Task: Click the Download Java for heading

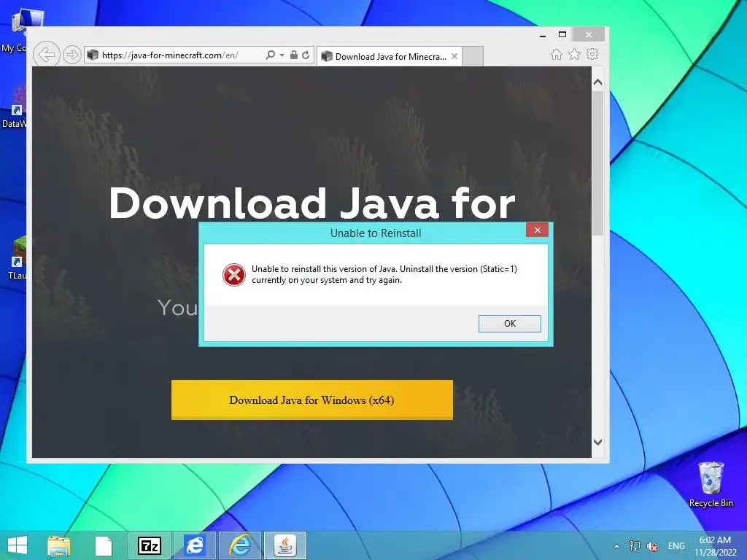Action: 312,204
